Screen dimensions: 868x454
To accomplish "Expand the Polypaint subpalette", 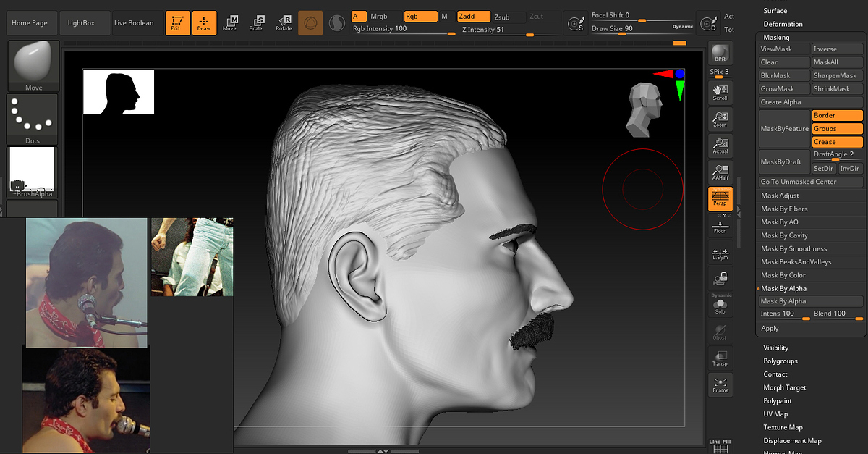I will pyautogui.click(x=778, y=400).
